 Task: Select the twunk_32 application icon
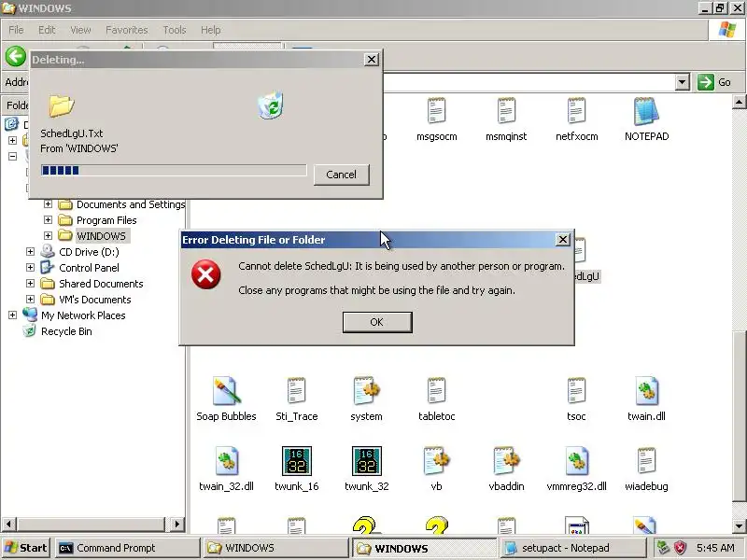click(366, 461)
